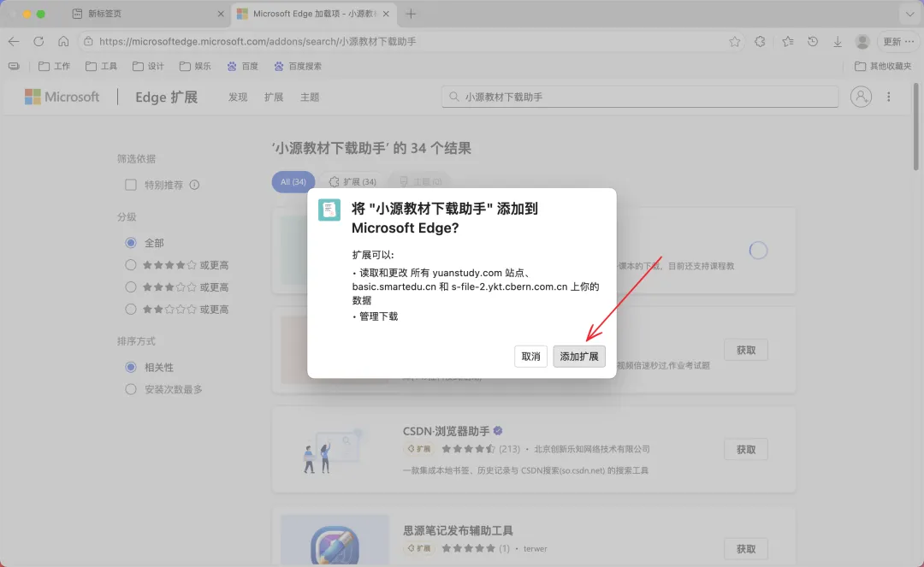Select the 全部 rating radio button

[x=131, y=243]
